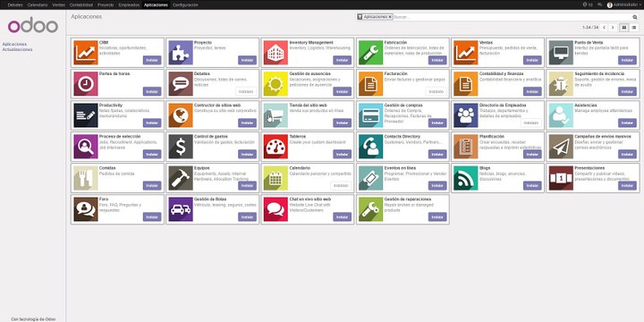
Task: Click the Calendario calendar icon
Action: [x=275, y=178]
